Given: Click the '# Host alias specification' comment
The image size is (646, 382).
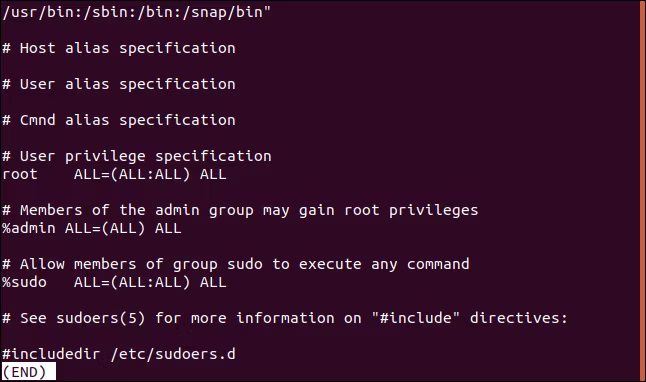Looking at the screenshot, I should point(119,48).
